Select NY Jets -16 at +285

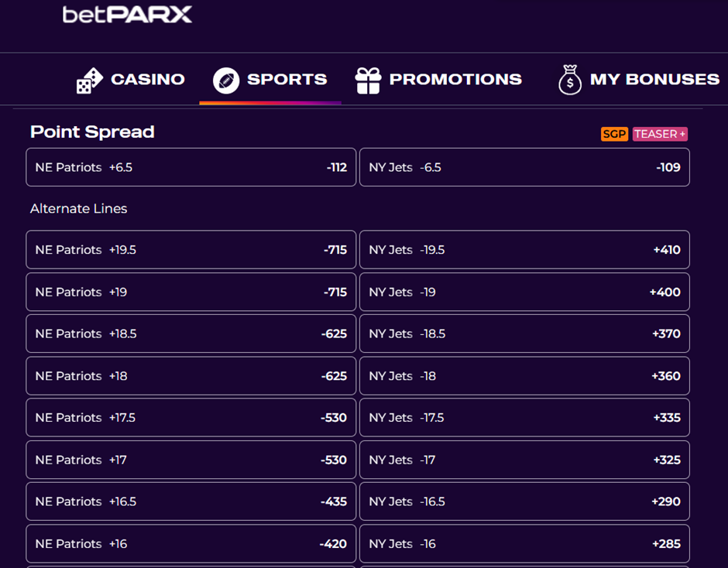[524, 543]
